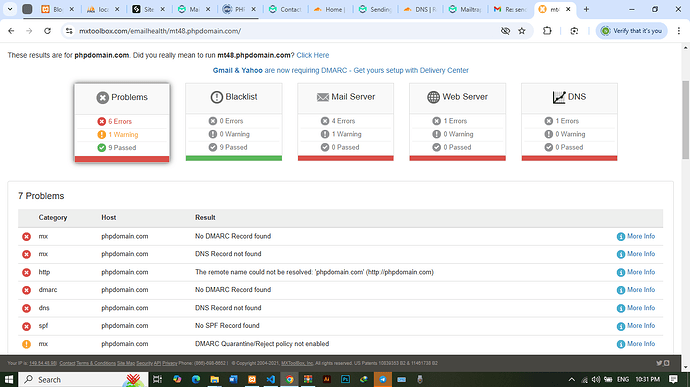Click the site information icon in address bar
Image resolution: width=690 pixels, height=387 pixels.
(x=69, y=31)
